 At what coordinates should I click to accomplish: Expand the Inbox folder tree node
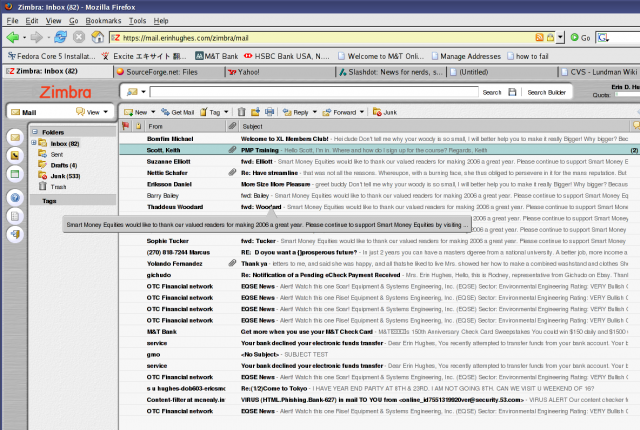(x=34, y=143)
